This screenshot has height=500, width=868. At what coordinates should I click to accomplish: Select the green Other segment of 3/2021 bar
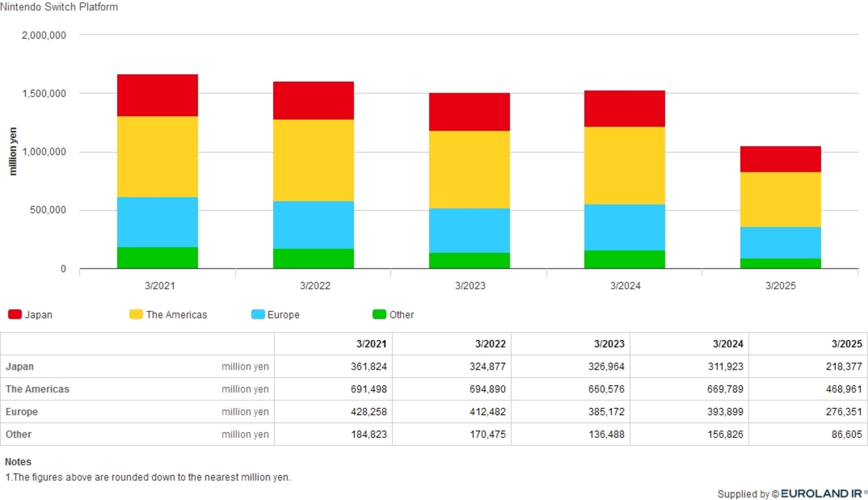158,258
